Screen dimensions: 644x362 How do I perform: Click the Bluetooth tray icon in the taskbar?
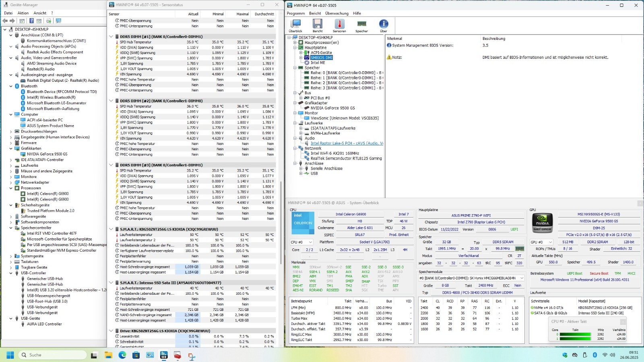point(595,355)
